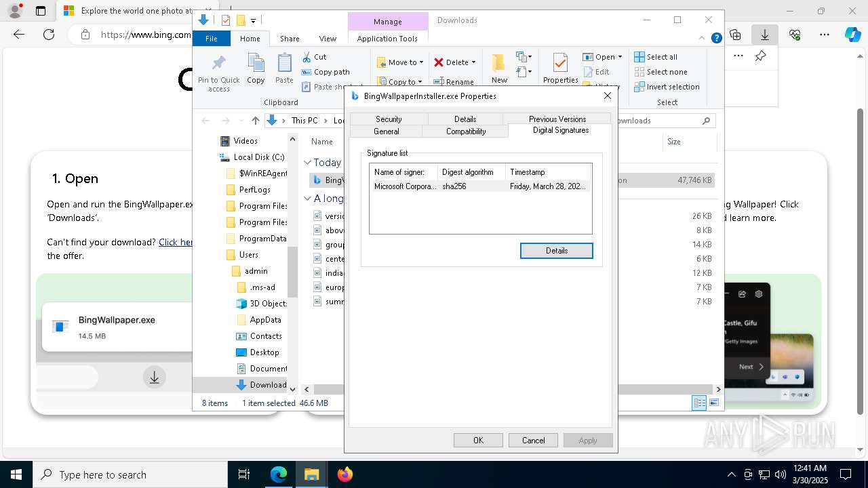Viewport: 868px width, 488px height.
Task: Click Edge profile avatar icon
Action: click(x=14, y=11)
